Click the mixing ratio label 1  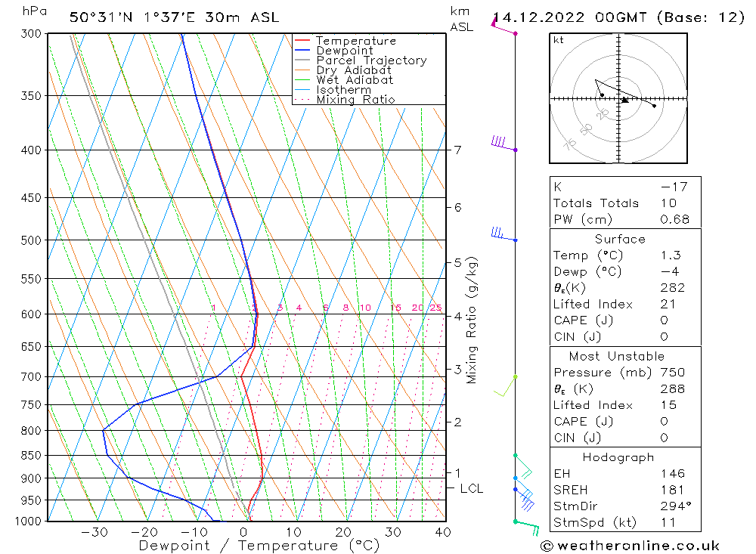[214, 308]
